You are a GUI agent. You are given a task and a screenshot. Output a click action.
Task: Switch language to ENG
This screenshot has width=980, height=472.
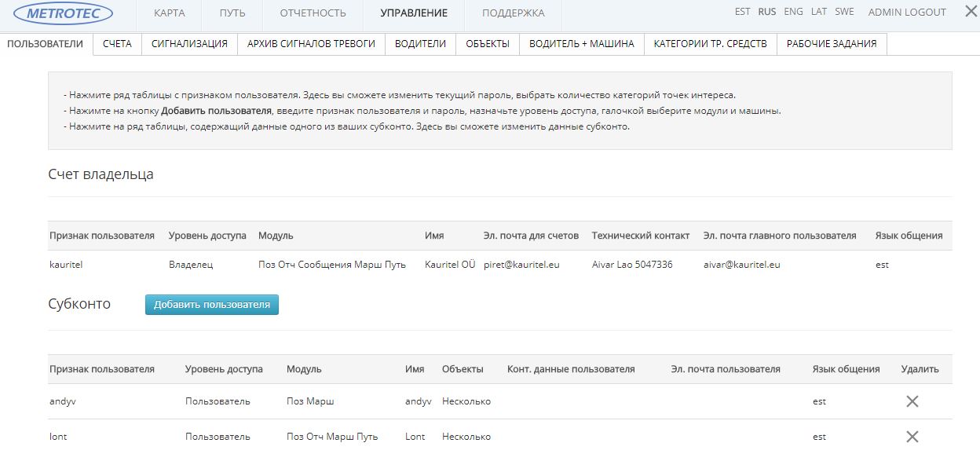793,12
